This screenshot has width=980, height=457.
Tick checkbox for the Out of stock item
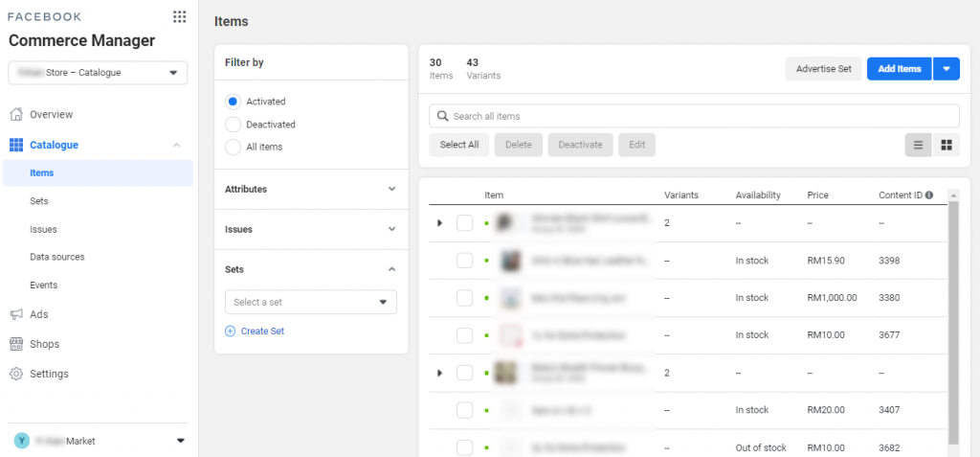point(464,448)
